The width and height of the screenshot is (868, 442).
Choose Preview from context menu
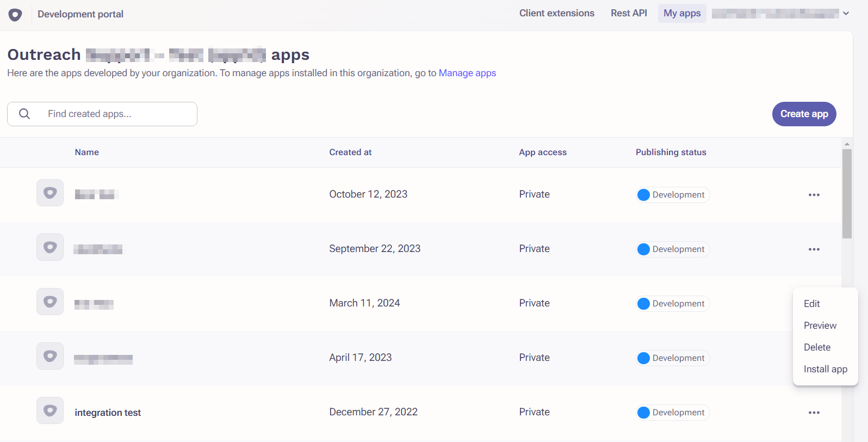820,326
